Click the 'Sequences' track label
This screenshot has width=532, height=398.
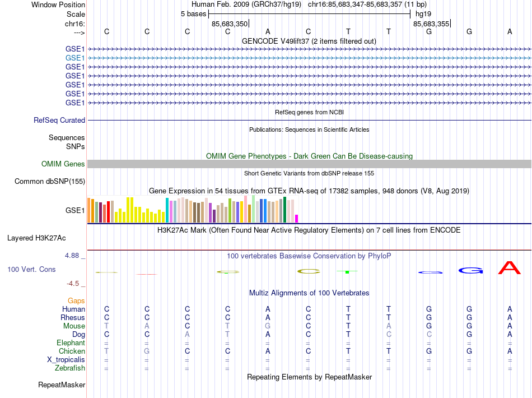tap(67, 137)
